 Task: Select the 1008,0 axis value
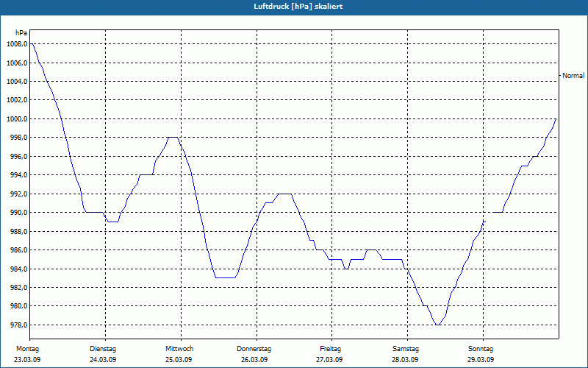[17, 44]
